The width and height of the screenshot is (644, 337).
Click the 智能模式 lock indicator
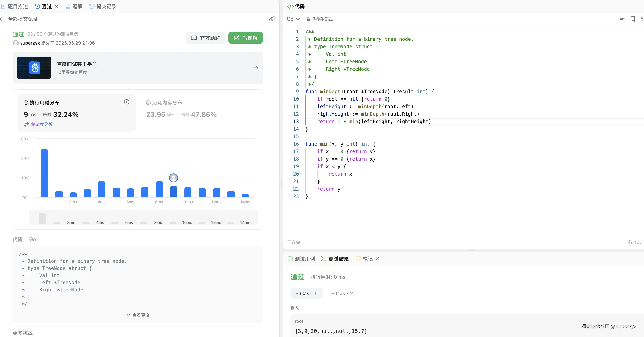point(320,19)
